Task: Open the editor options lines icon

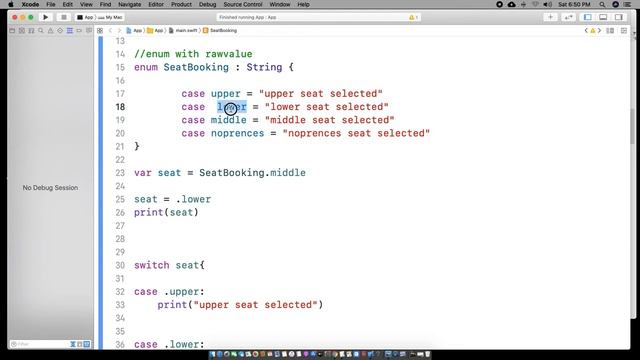Action: pyautogui.click(x=610, y=31)
